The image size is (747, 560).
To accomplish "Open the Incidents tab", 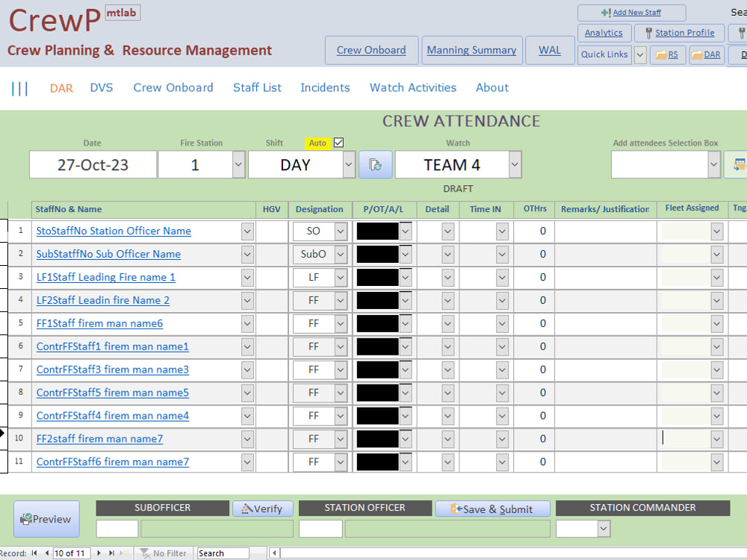I will point(325,87).
